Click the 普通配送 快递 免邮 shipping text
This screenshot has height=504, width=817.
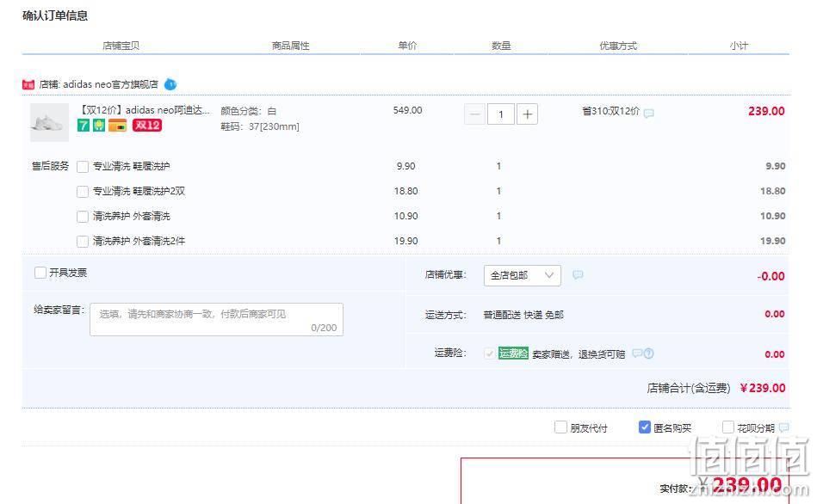point(523,315)
